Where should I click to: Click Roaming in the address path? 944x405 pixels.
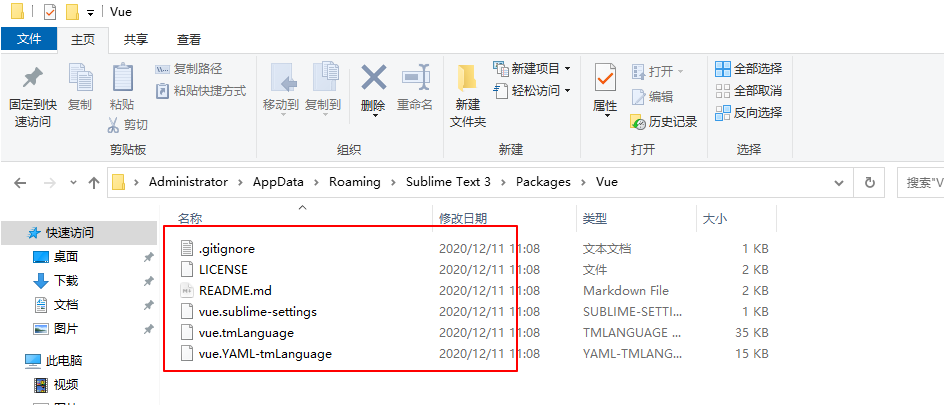(355, 182)
